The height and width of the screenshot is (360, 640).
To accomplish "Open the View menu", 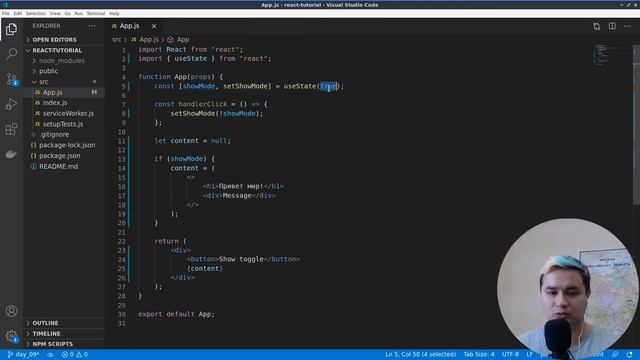I will click(x=55, y=13).
